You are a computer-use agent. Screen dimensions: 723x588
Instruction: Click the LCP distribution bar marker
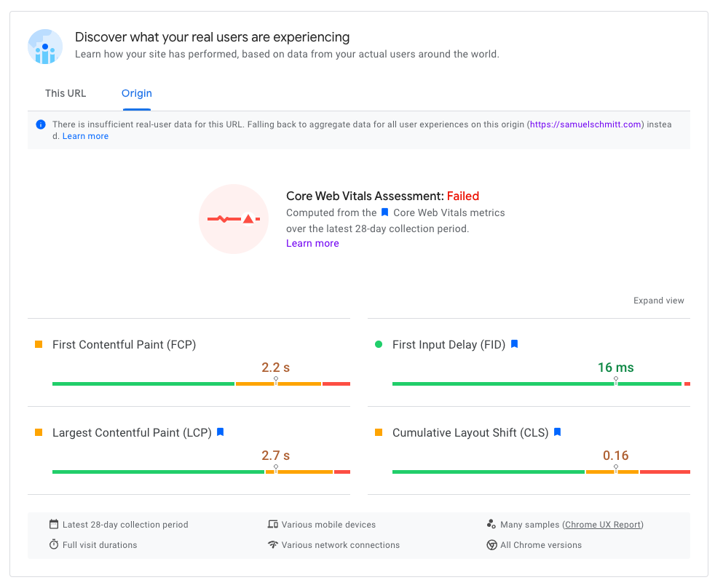pos(276,469)
